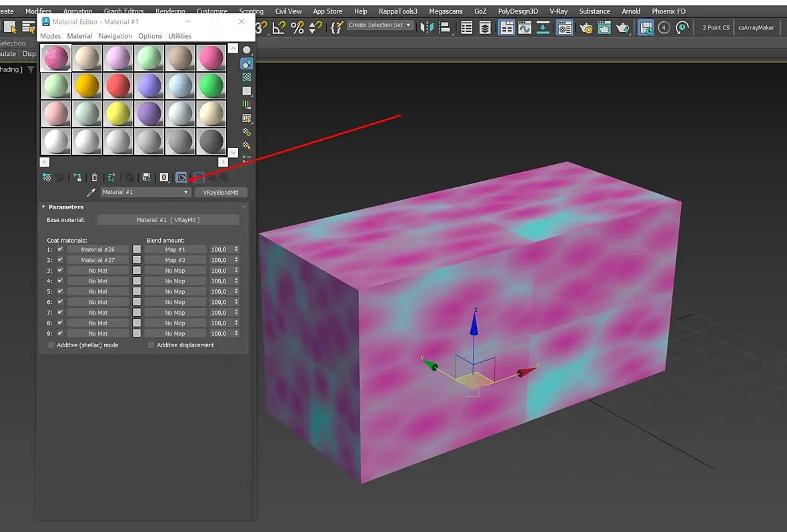Uncheck coat material 1 checkbox
Viewport: 787px width, 532px height.
60,249
